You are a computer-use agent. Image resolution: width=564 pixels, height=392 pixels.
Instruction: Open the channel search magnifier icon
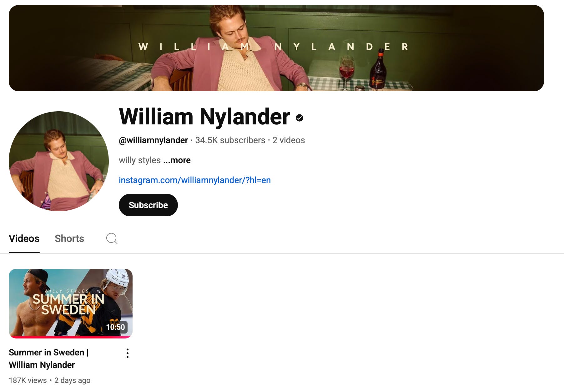coord(112,239)
